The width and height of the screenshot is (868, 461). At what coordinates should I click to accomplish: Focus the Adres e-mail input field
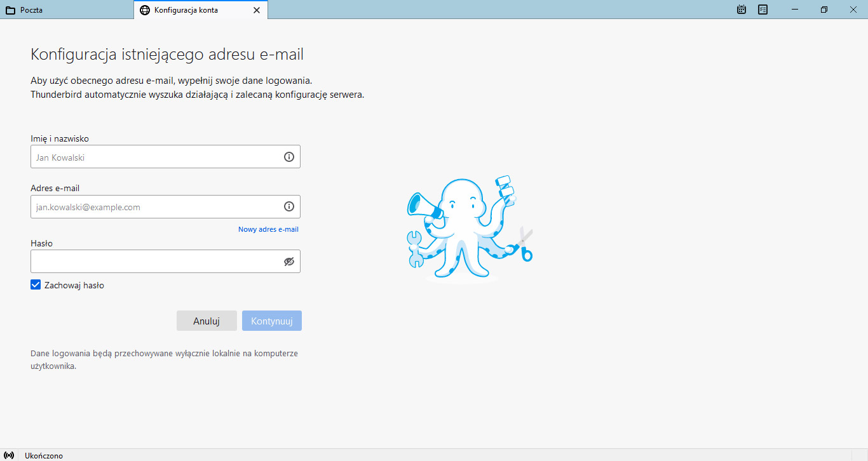(165, 206)
